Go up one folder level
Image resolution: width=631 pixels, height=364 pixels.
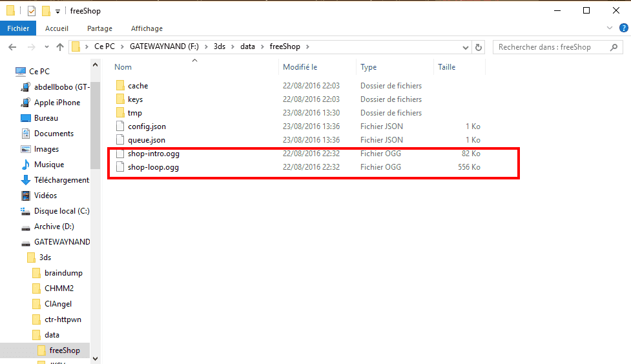tap(60, 47)
